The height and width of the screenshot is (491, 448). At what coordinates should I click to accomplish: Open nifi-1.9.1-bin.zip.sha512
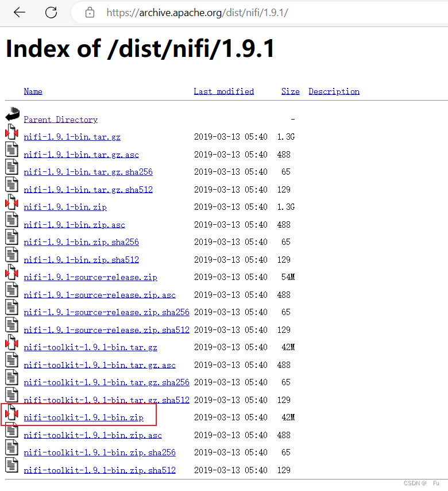click(x=82, y=260)
